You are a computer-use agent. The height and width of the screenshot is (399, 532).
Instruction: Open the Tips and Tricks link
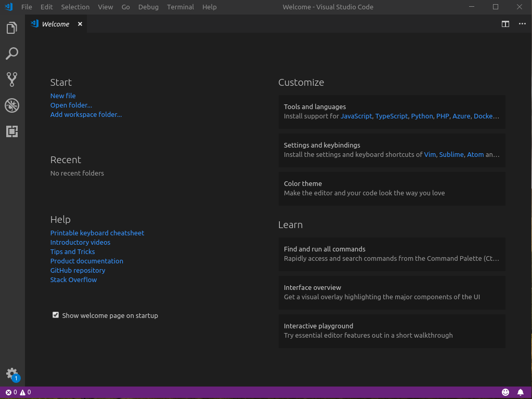[x=73, y=251]
